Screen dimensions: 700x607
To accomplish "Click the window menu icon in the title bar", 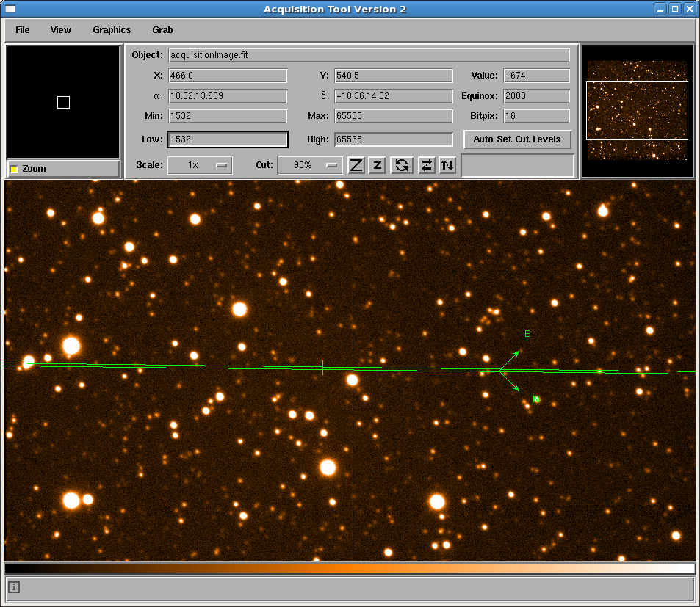I will pos(10,9).
